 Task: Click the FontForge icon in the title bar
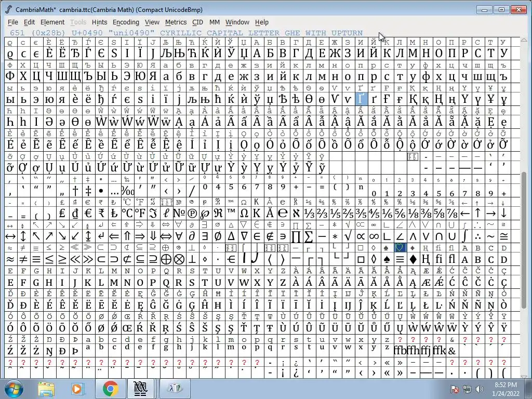tap(9, 9)
